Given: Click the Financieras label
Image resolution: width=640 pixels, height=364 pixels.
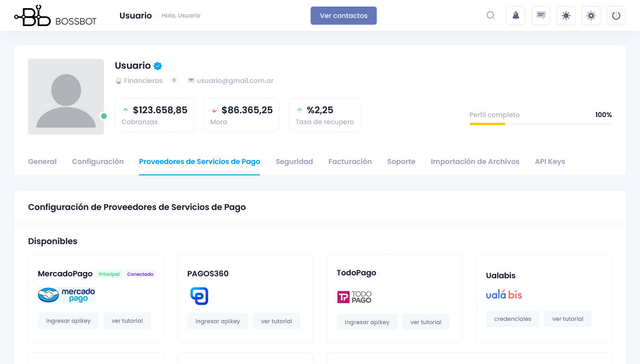Looking at the screenshot, I should [x=143, y=81].
